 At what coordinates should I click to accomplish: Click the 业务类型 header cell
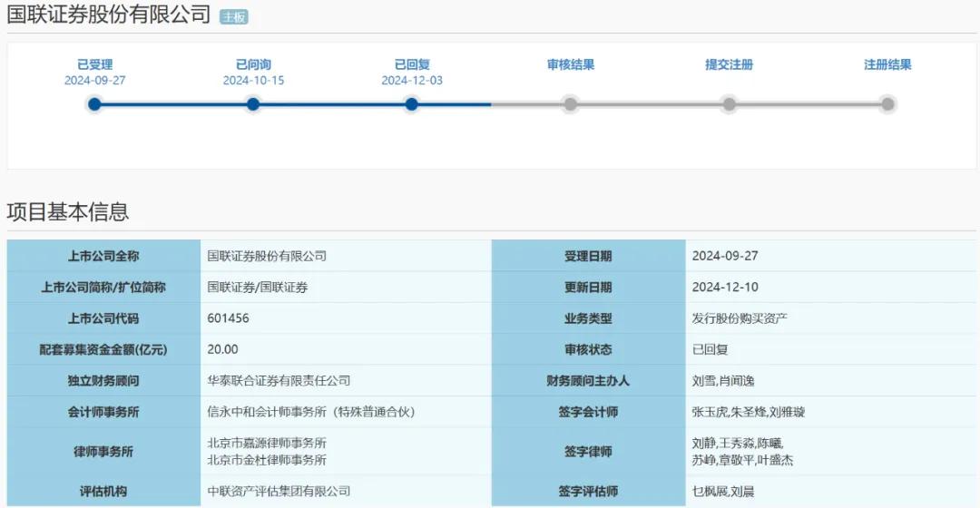[588, 318]
